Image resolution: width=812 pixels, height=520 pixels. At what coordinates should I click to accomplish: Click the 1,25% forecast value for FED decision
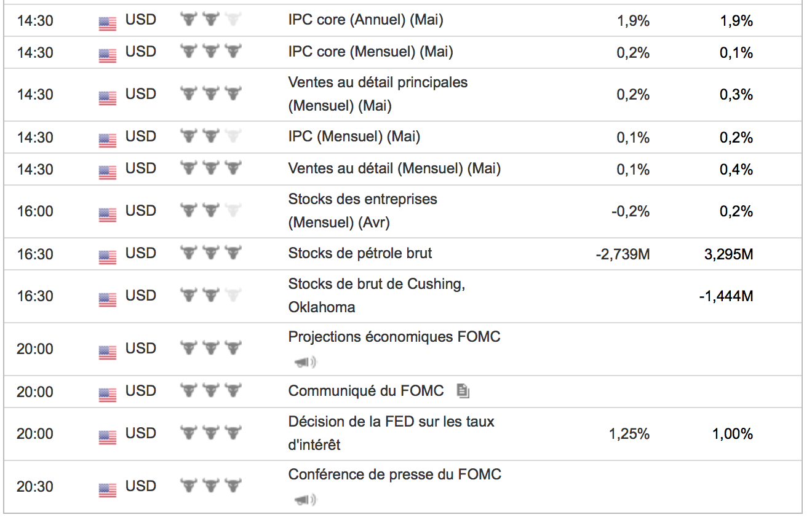[629, 434]
